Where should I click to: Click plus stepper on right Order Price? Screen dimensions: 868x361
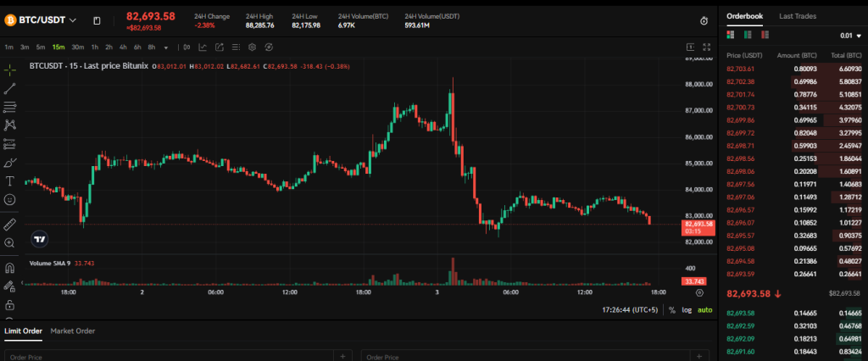pyautogui.click(x=699, y=356)
